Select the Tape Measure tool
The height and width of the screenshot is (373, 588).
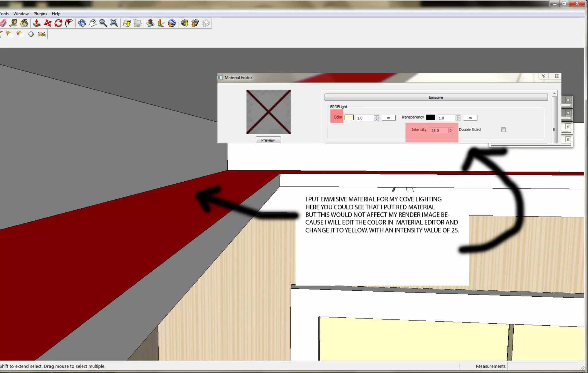(x=13, y=23)
